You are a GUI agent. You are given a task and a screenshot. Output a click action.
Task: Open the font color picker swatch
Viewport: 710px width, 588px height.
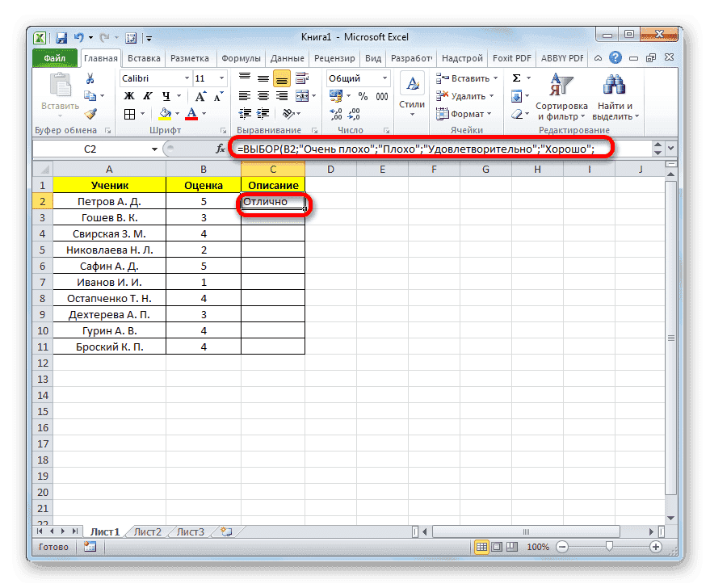click(x=191, y=114)
